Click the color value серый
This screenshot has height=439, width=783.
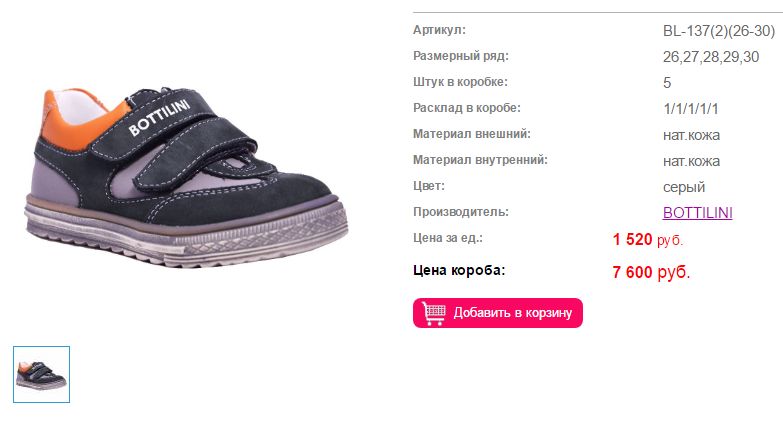(684, 187)
